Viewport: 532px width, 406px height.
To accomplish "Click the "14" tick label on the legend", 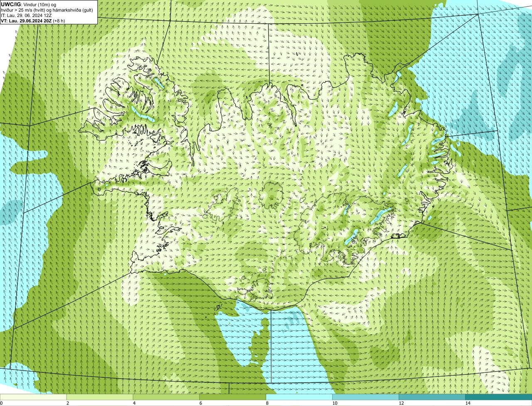I will [x=468, y=403].
